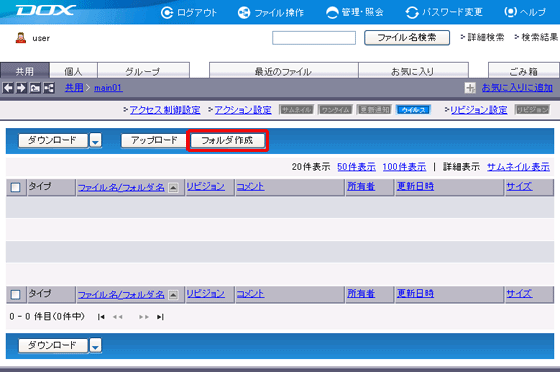Image resolution: width=560 pixels, height=372 pixels.
Task: Go forward with the right arrow icon
Action: 21,87
